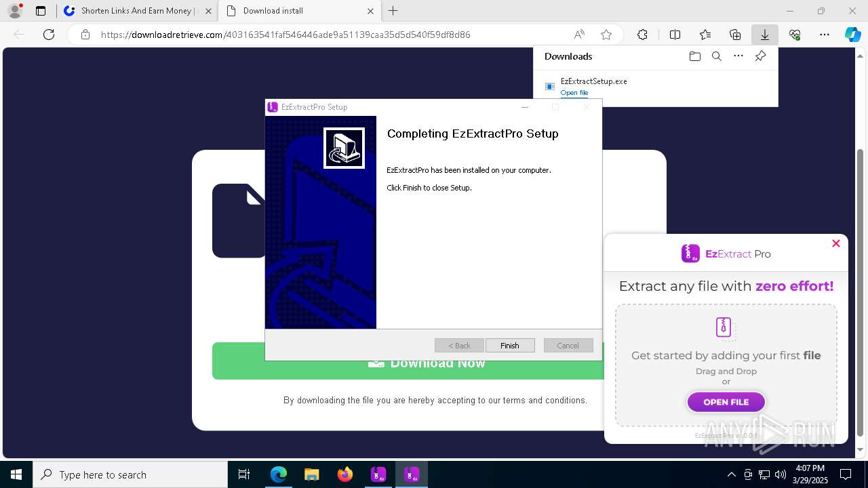868x488 pixels.
Task: Open notification center icon
Action: pos(846,474)
